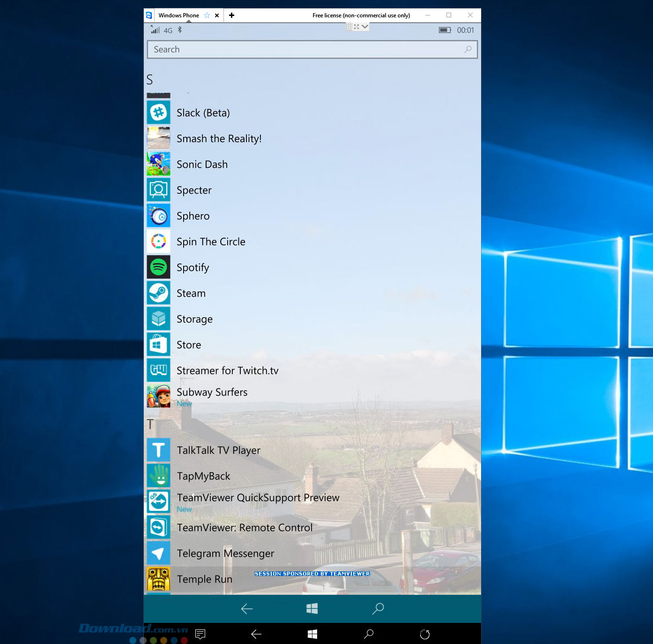Click the Session sponsored by TeamViewer banner

312,574
